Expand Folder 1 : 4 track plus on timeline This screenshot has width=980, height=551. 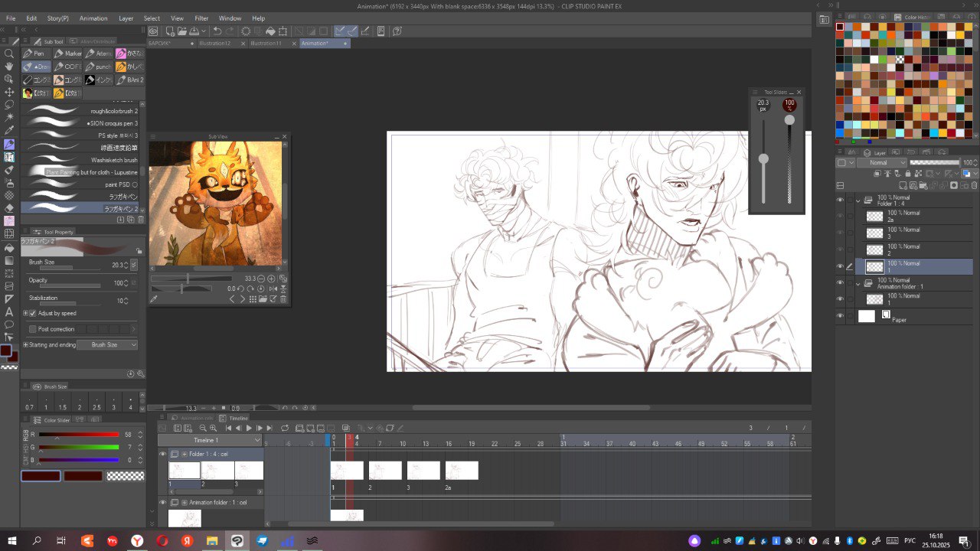[185, 454]
